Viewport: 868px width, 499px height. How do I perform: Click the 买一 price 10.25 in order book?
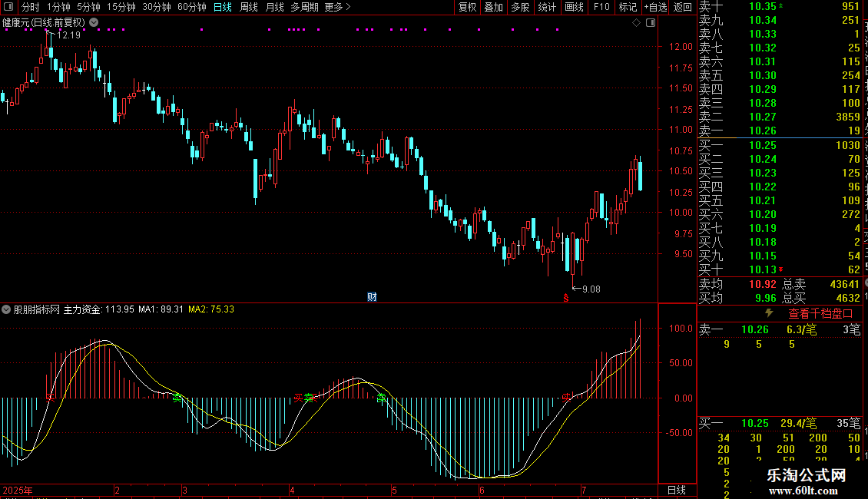(762, 145)
